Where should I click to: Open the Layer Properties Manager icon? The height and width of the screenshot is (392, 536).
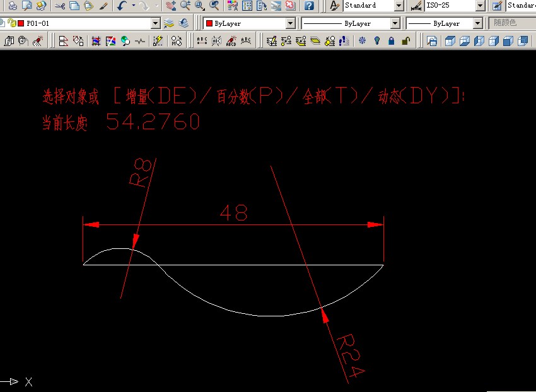click(x=169, y=23)
